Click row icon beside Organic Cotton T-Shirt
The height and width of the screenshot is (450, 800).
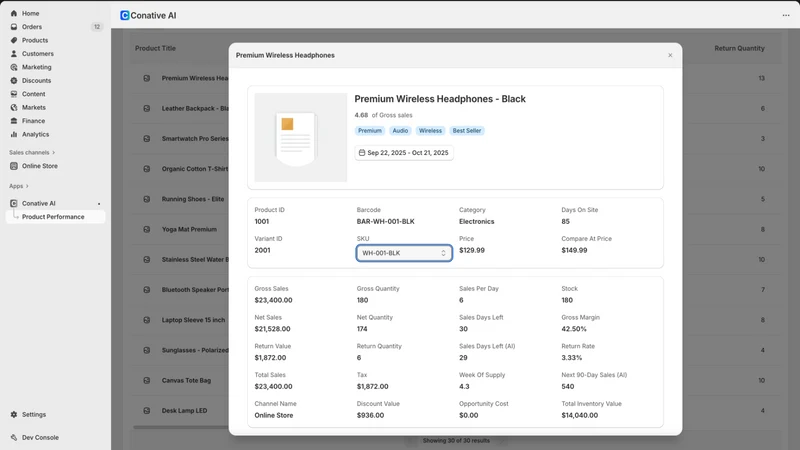(146, 169)
